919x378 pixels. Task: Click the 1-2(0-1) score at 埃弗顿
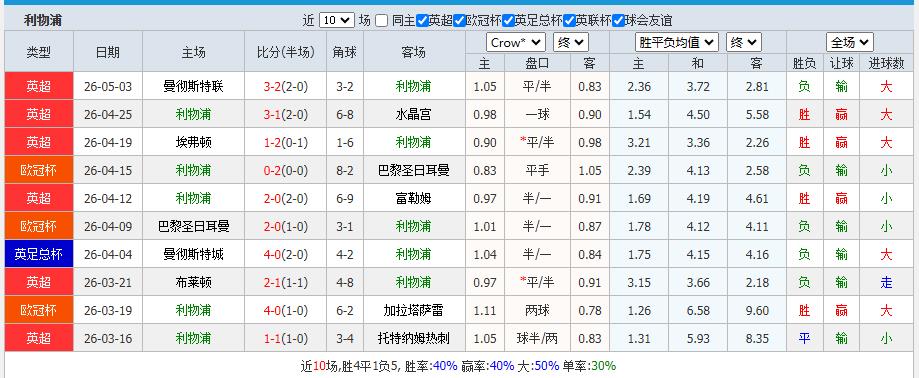(286, 142)
